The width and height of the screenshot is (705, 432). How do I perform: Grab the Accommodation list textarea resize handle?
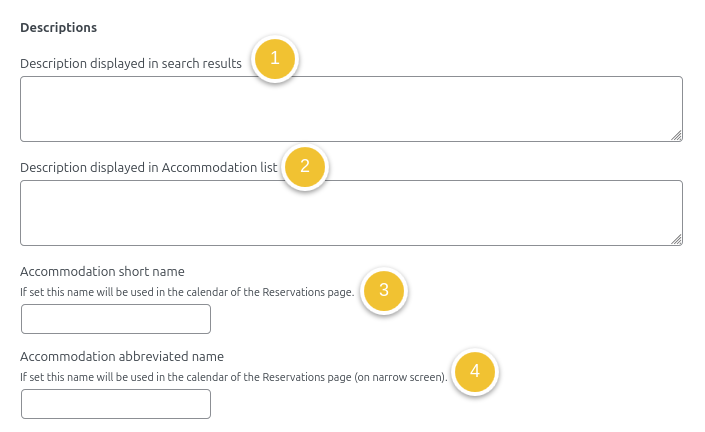point(676,239)
